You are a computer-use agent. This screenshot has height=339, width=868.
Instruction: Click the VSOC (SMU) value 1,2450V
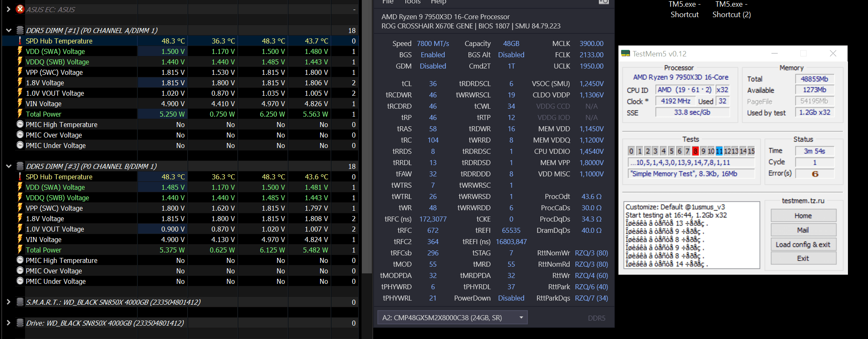[x=591, y=84]
